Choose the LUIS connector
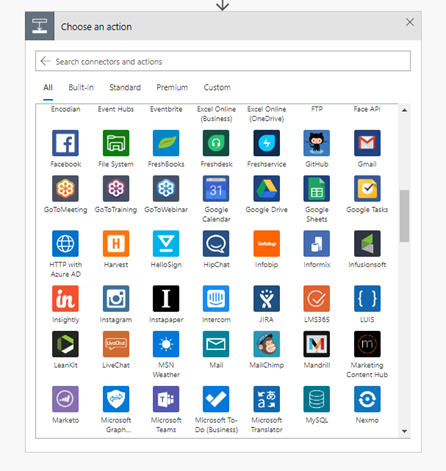This screenshot has height=471, width=446. pos(367,298)
